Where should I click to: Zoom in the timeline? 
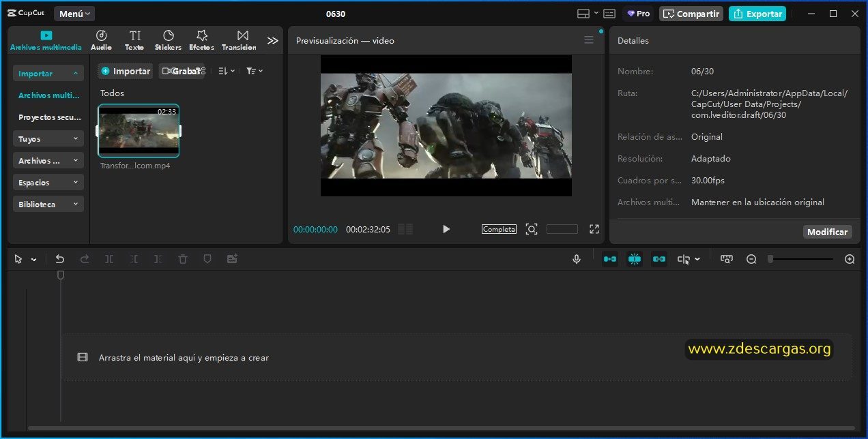point(850,259)
